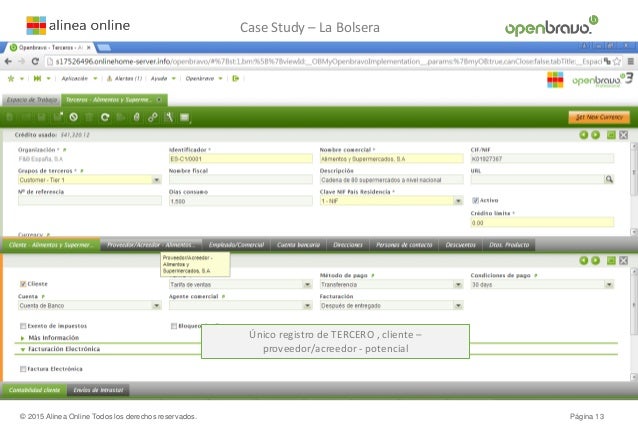
Task: Go to next record in Cliente subtab
Action: pyautogui.click(x=595, y=260)
